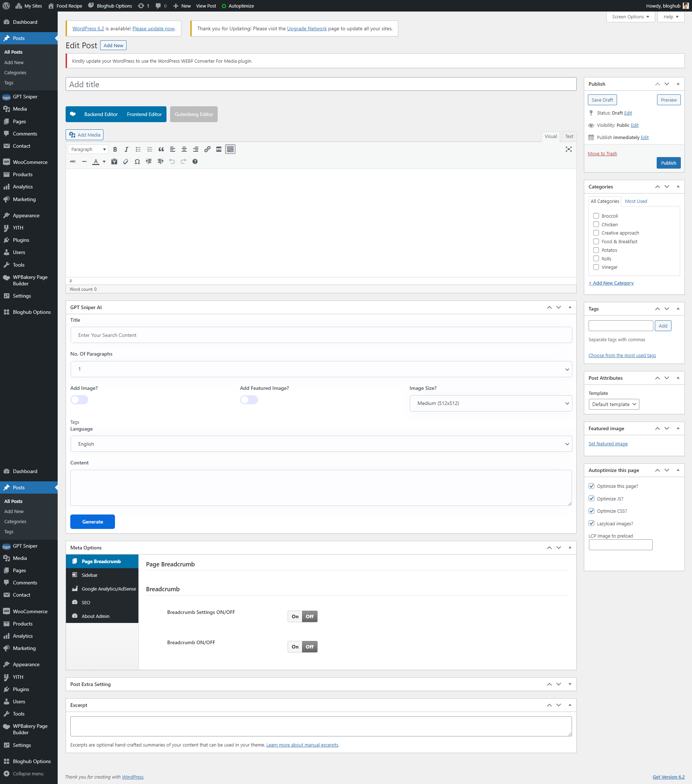692x784 pixels.
Task: Check the Chicken category box
Action: 596,224
